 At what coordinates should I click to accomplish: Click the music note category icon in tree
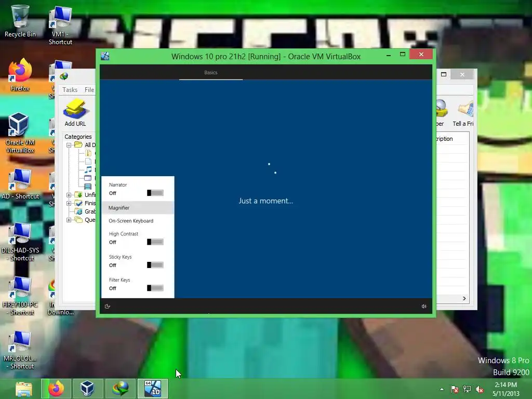[88, 170]
